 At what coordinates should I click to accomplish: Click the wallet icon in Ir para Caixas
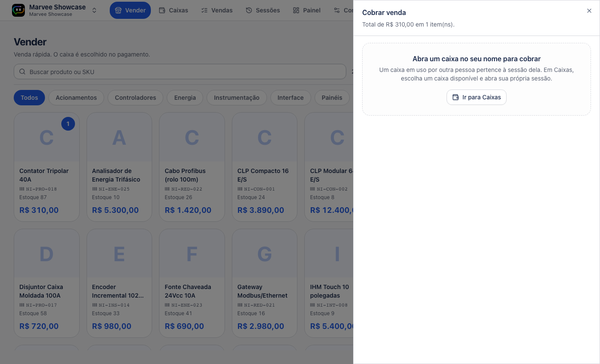pos(456,97)
